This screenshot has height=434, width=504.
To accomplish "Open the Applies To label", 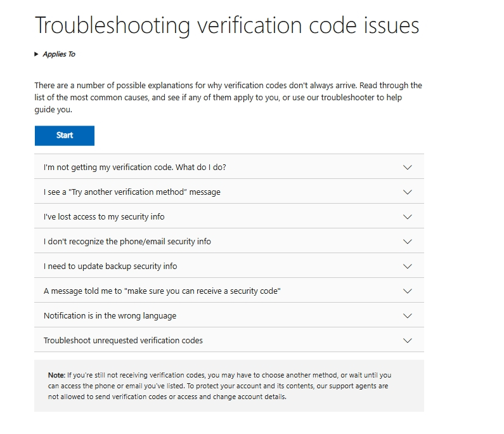I will pyautogui.click(x=59, y=54).
